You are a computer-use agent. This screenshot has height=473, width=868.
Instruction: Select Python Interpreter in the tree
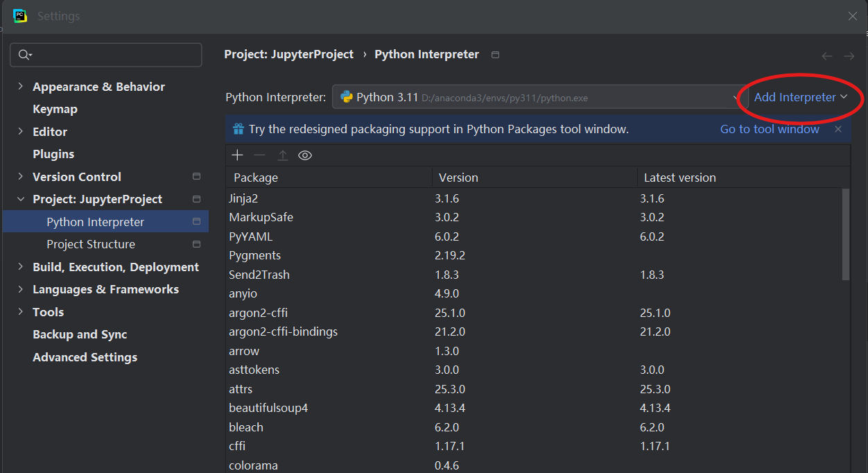click(x=105, y=222)
